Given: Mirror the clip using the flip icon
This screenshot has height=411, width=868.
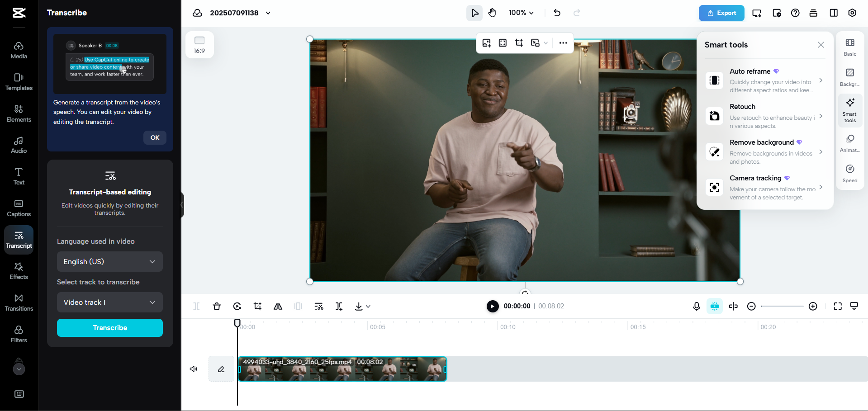Looking at the screenshot, I should tap(278, 306).
